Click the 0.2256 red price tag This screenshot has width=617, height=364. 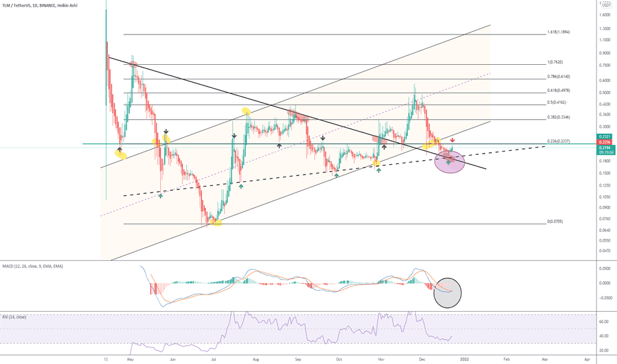[605, 142]
